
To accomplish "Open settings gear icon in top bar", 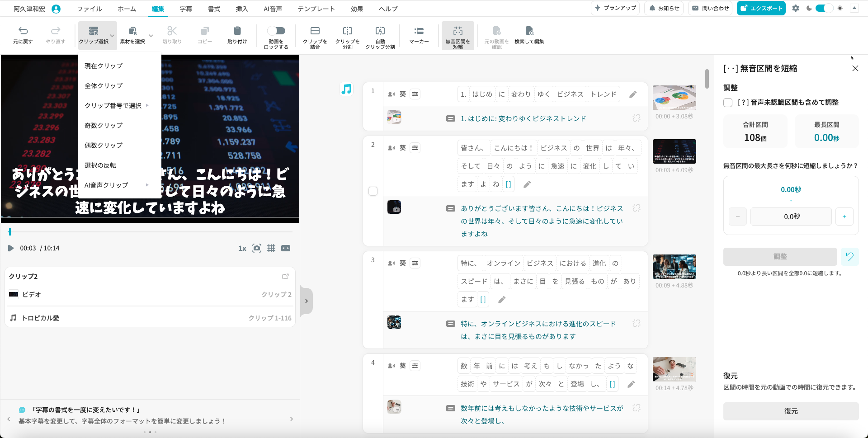I will [x=796, y=8].
